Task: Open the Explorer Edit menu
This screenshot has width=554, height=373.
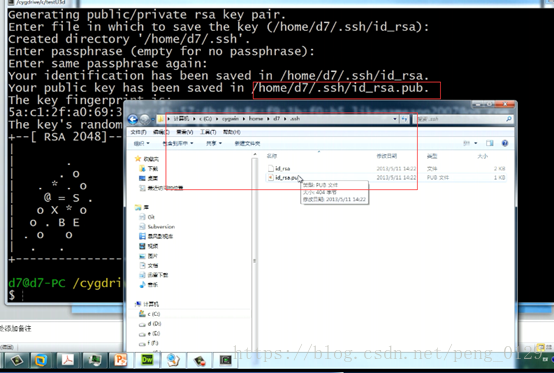Action: [161, 132]
